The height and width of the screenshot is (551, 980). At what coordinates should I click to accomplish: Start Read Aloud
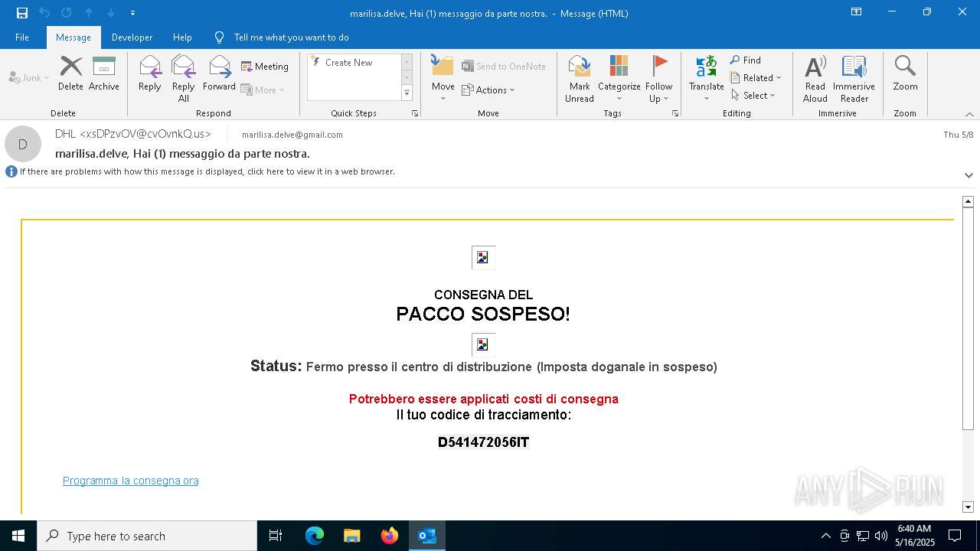pos(815,78)
